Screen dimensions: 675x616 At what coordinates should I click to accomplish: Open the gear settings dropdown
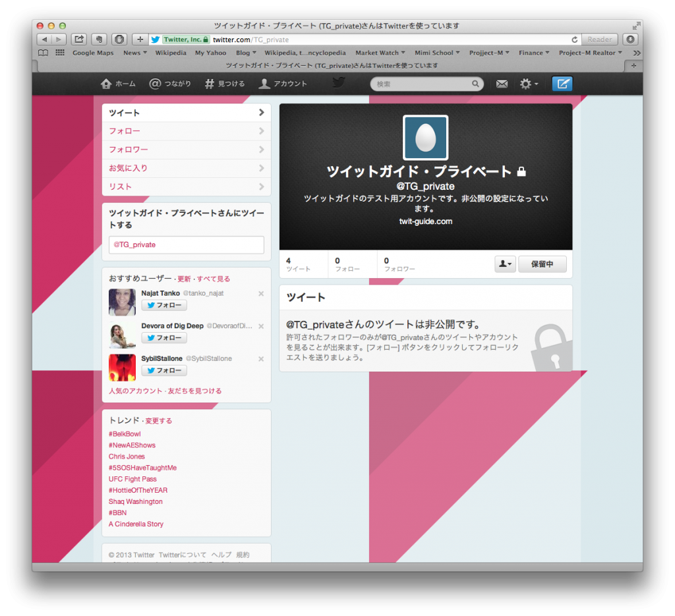pos(529,84)
